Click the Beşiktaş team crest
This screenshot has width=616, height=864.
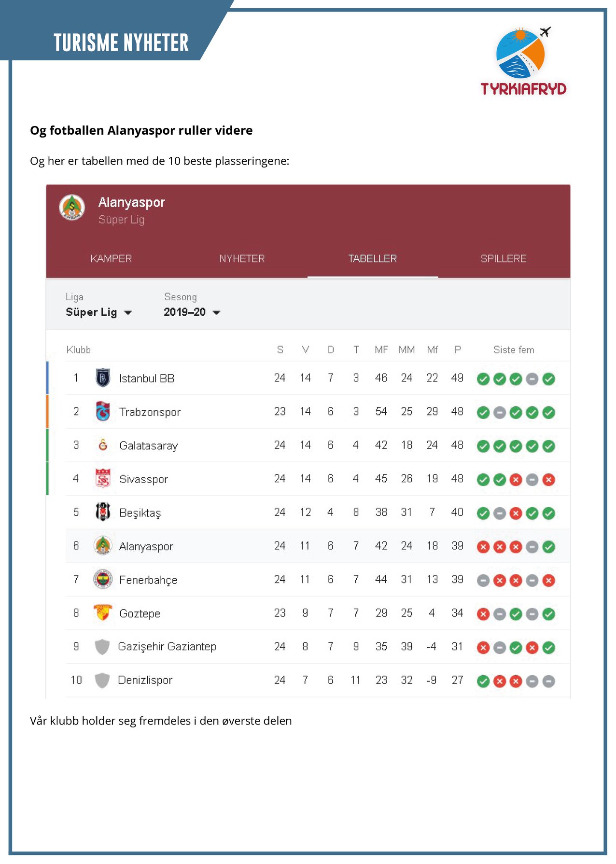pos(102,512)
